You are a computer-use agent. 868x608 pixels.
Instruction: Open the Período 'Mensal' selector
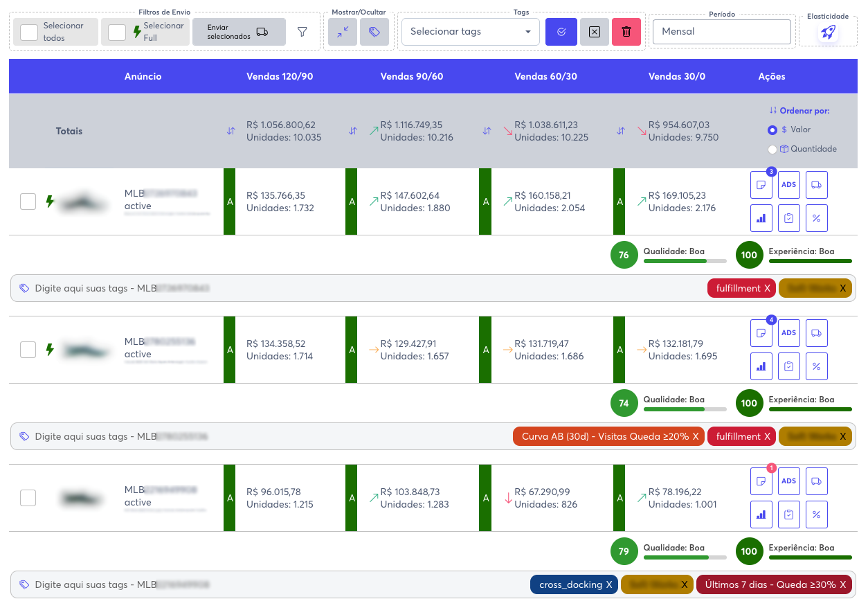tap(721, 32)
